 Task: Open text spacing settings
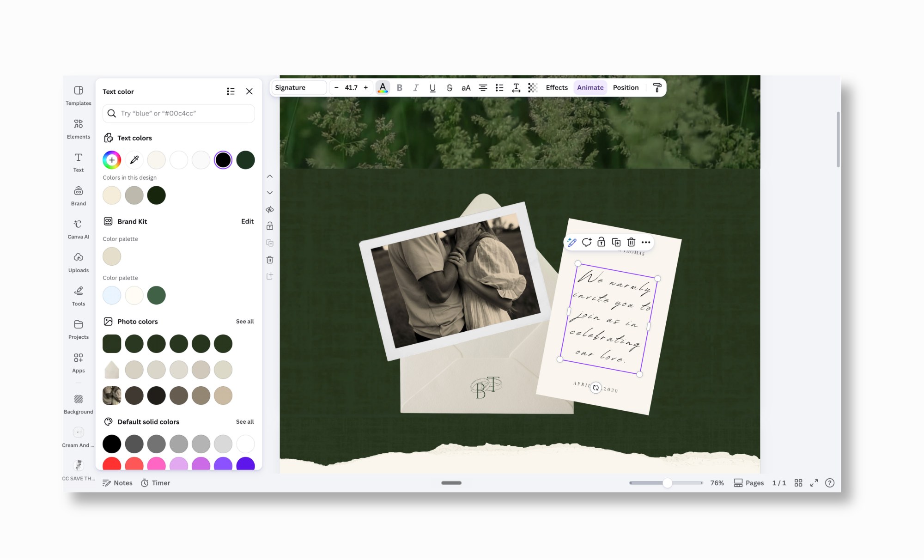point(516,88)
